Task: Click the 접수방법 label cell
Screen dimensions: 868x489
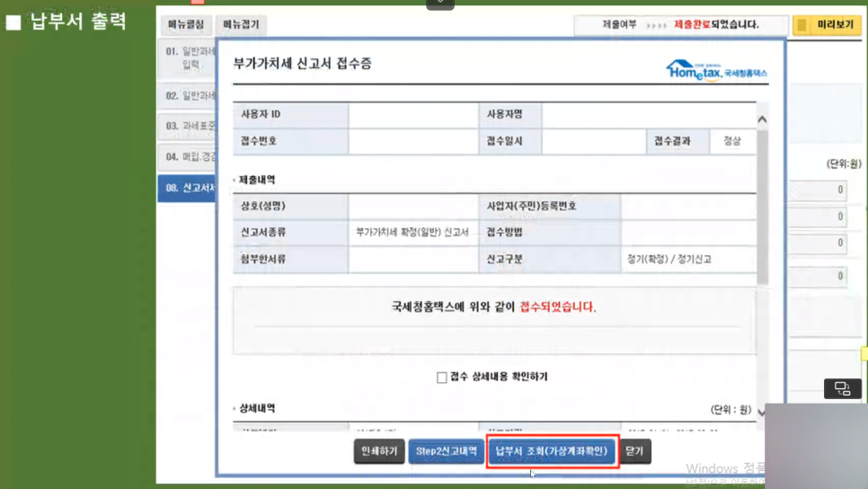Action: point(550,233)
